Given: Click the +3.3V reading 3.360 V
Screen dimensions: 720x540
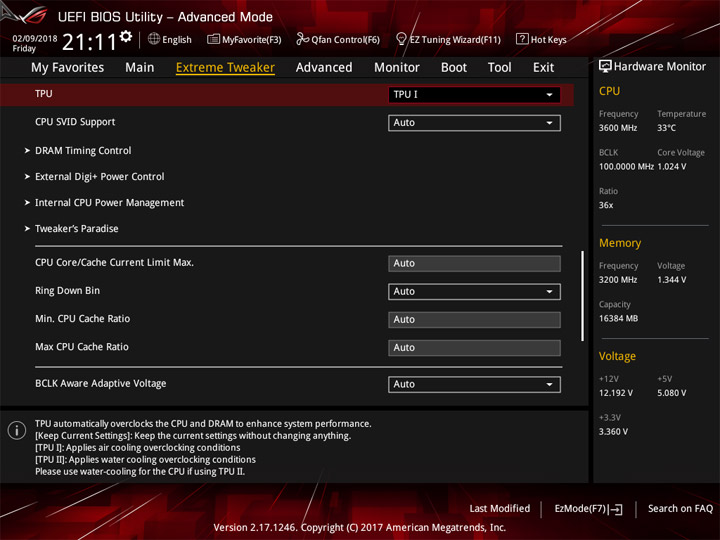Looking at the screenshot, I should (613, 432).
